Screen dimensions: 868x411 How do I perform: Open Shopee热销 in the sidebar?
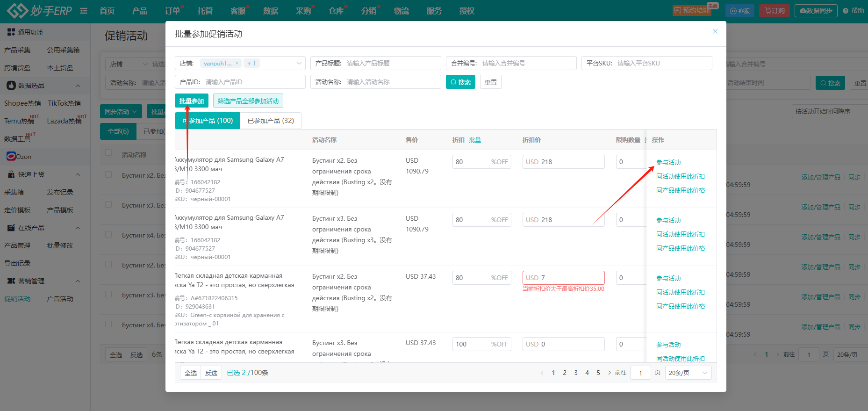(22, 103)
